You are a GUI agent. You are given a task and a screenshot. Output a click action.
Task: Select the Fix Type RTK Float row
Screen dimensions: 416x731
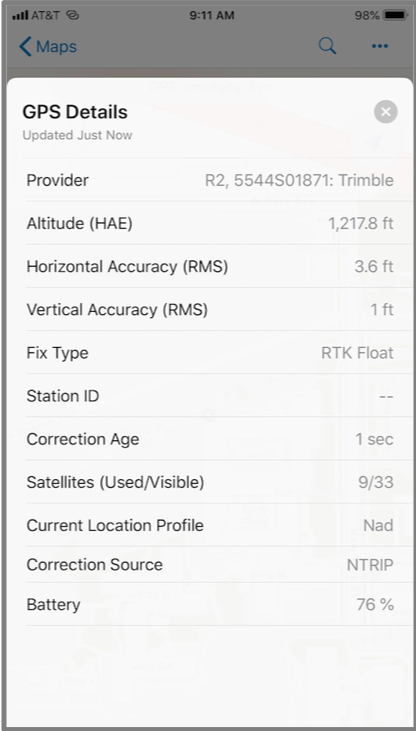pyautogui.click(x=210, y=352)
